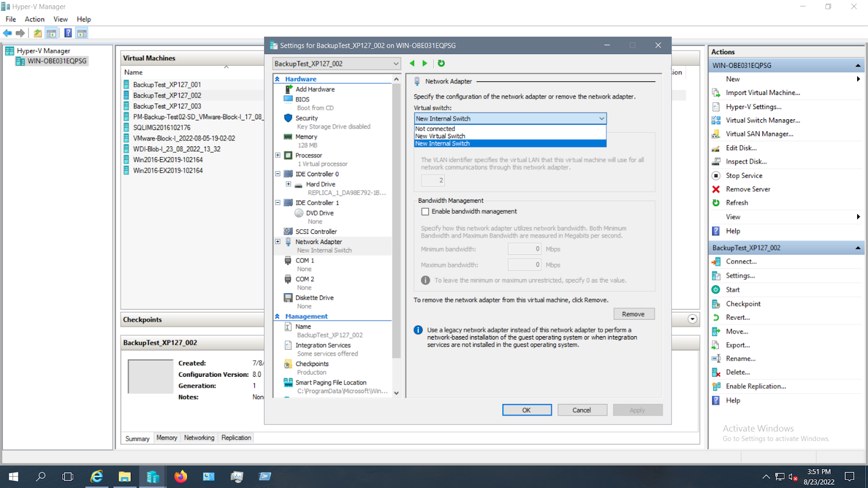Click the hardware list scrollbar down arrow
The height and width of the screenshot is (488, 868).
coord(396,393)
